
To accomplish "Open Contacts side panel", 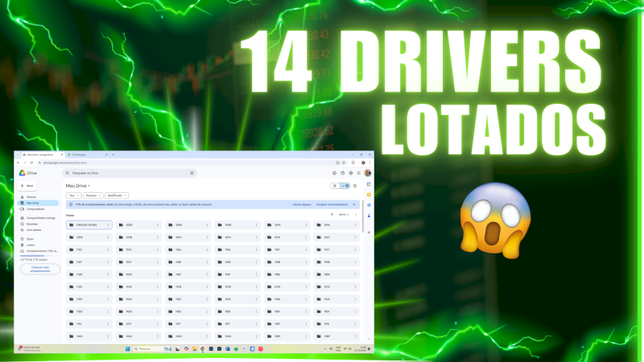I will [369, 216].
